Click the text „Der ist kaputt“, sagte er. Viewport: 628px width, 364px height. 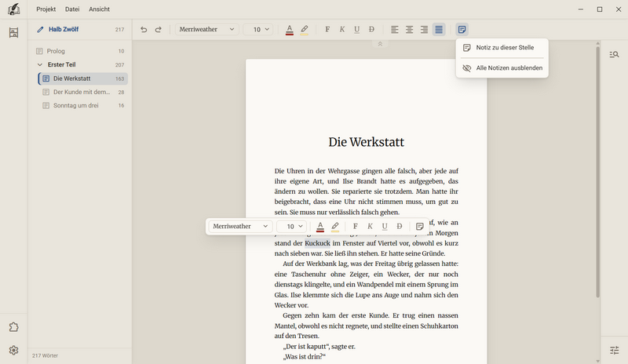coord(319,347)
